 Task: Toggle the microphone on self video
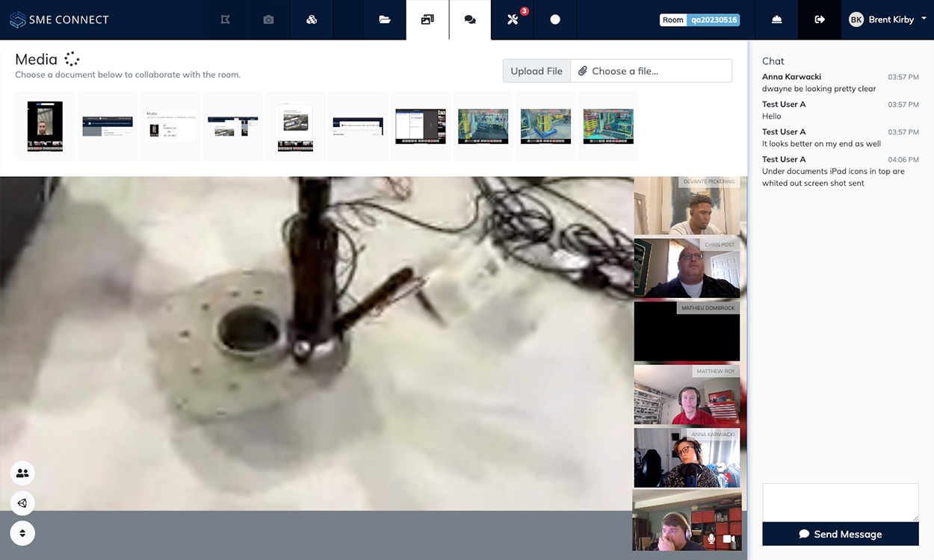[711, 539]
